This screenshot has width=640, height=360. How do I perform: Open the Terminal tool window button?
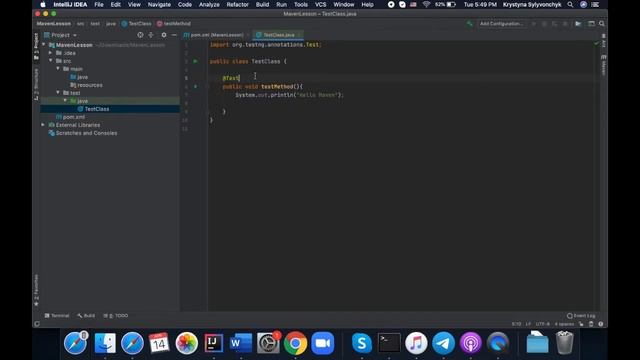(x=57, y=316)
